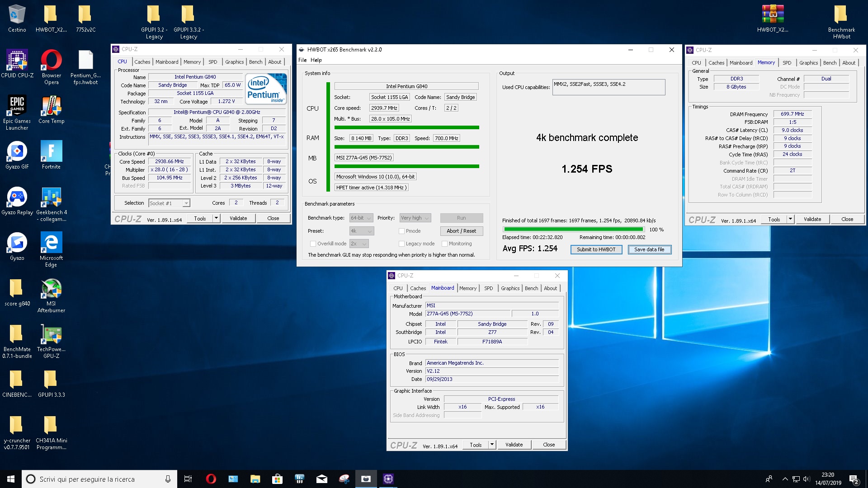Toggle the Pmode checkbox
This screenshot has width=868, height=488.
click(x=401, y=231)
